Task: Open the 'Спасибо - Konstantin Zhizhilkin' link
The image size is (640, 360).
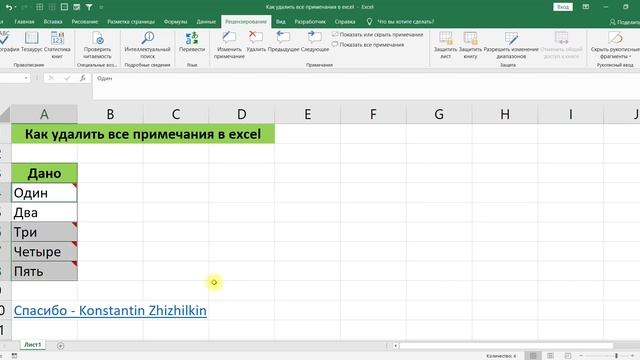Action: point(110,311)
